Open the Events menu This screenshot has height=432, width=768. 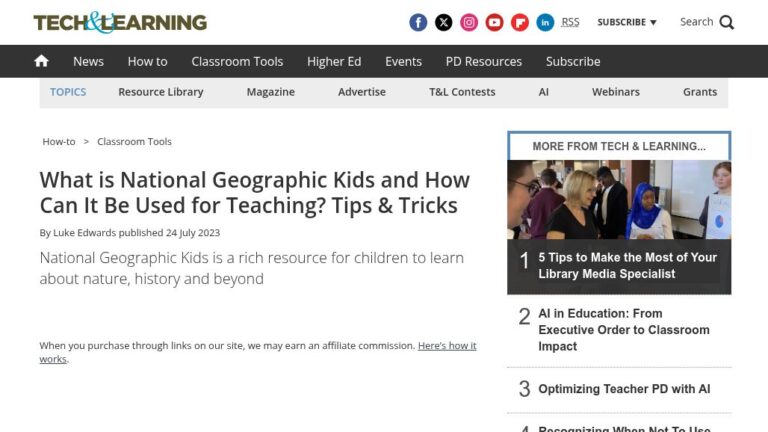(x=403, y=61)
